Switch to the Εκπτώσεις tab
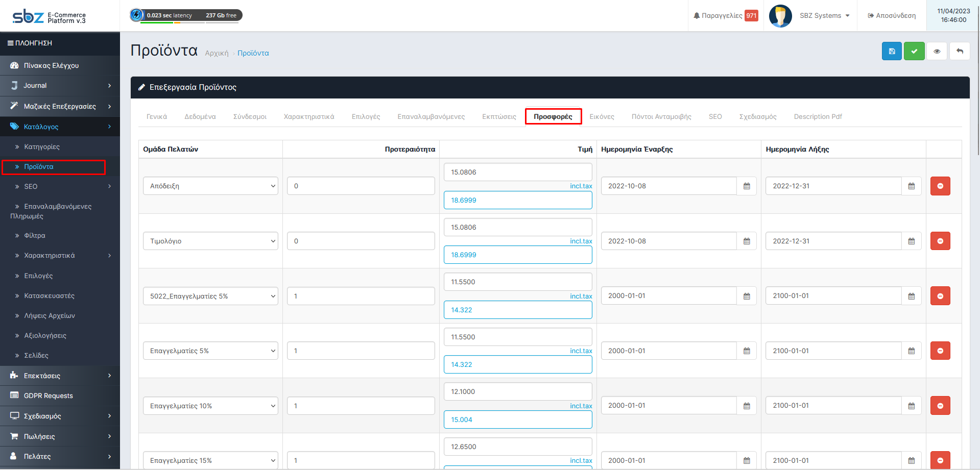Screen dimensions: 980x470 (x=499, y=117)
